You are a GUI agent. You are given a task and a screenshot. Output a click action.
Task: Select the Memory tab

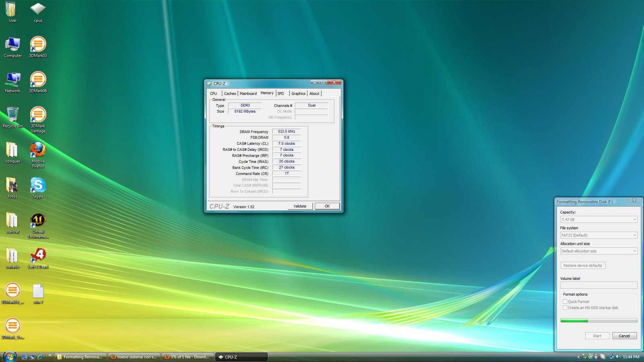click(267, 93)
